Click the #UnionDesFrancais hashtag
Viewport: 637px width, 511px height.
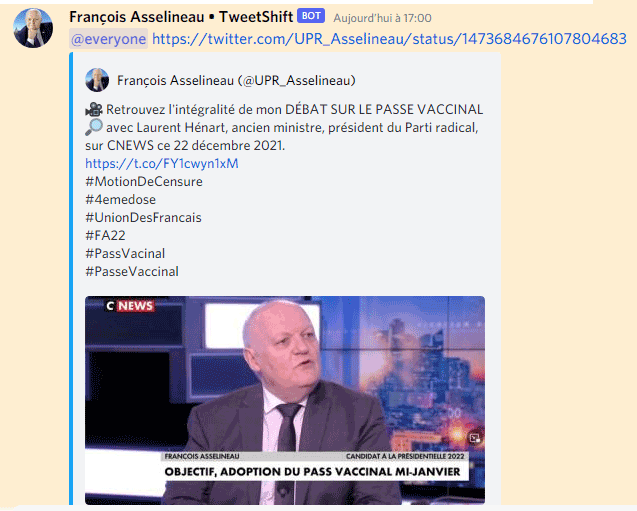point(143,217)
